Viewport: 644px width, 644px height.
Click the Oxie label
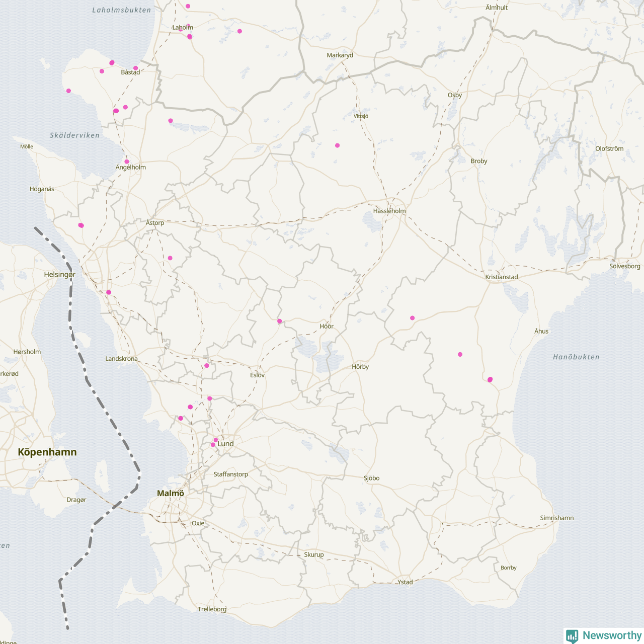(x=198, y=523)
